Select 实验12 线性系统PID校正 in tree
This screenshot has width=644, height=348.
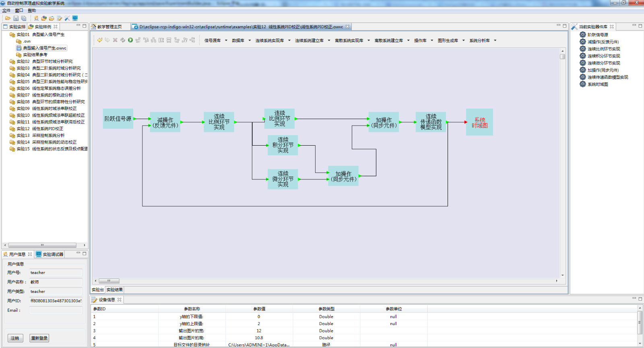(47, 129)
